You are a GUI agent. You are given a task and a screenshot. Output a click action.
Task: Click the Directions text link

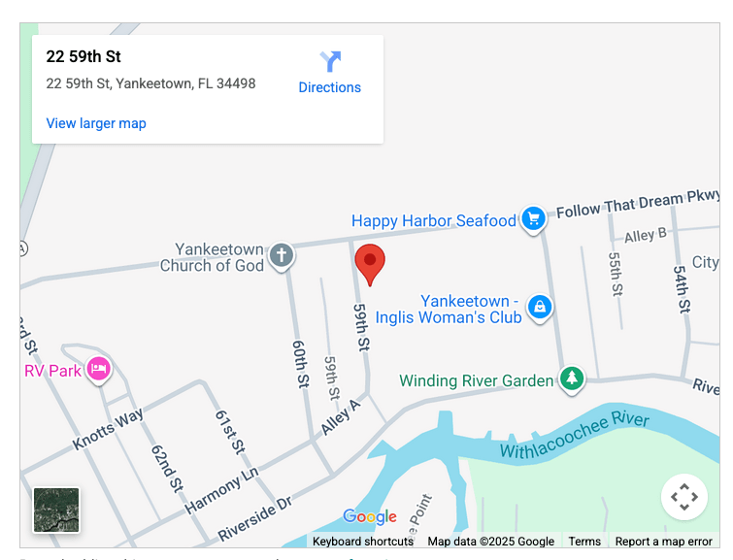coord(329,87)
